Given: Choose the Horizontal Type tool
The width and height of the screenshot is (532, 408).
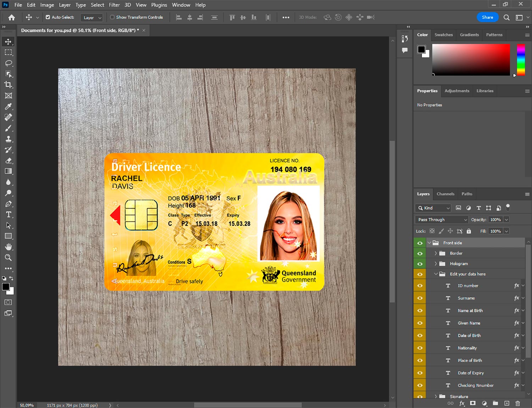Looking at the screenshot, I should [9, 214].
